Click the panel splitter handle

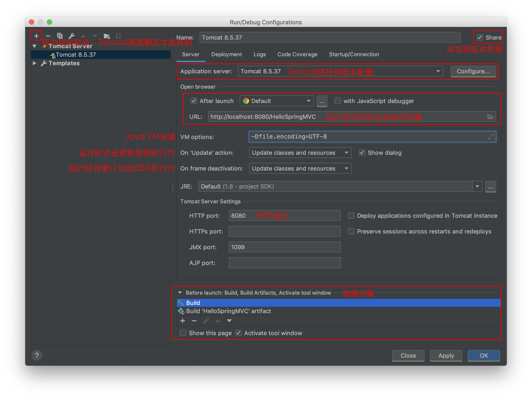point(172,188)
